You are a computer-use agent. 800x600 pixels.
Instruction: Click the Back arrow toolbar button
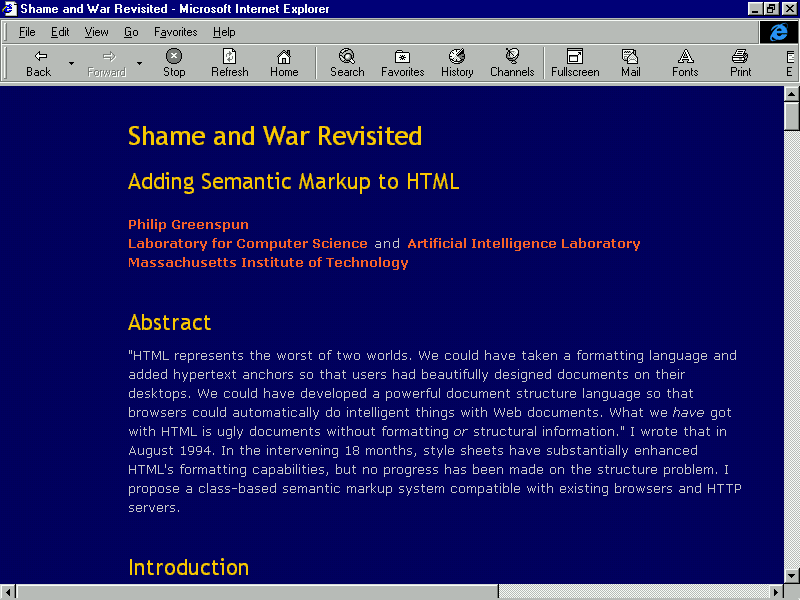pyautogui.click(x=39, y=63)
